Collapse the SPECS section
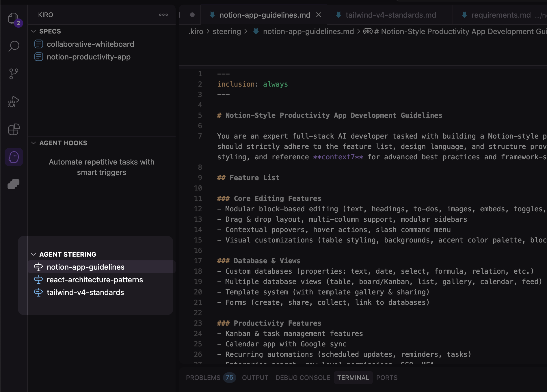Image resolution: width=547 pixels, height=392 pixels. [x=33, y=31]
